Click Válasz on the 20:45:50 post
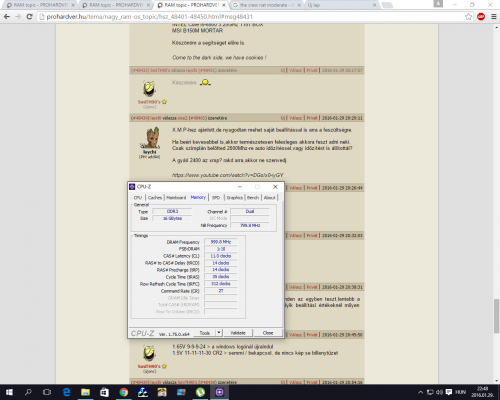The width and height of the screenshot is (500, 400). pyautogui.click(x=295, y=335)
